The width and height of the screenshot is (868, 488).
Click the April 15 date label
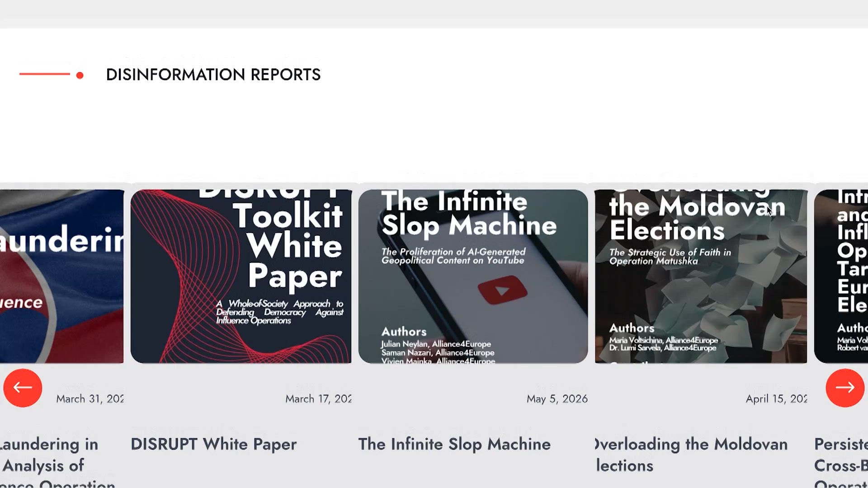[776, 399]
